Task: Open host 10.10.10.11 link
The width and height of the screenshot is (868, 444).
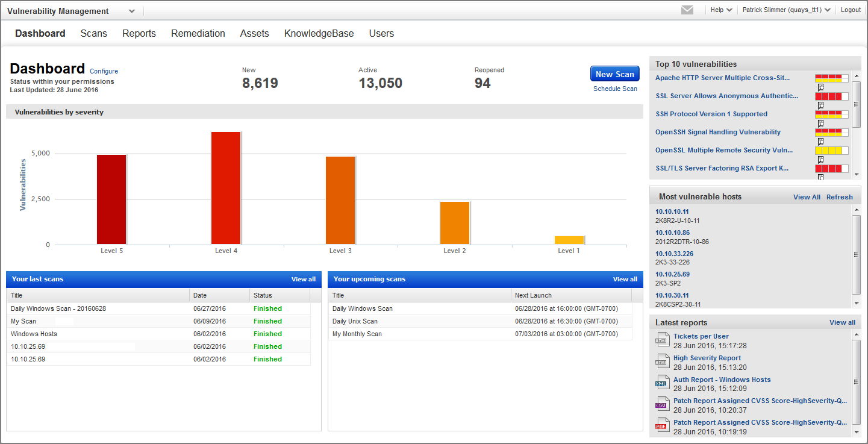Action: 672,211
